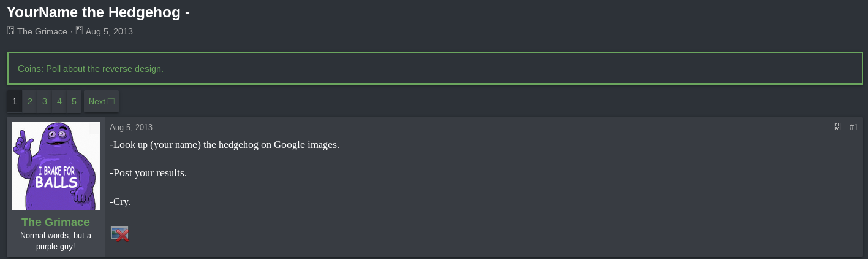Click the author icon before The Grimace in thread header
This screenshot has height=259, width=868.
(x=10, y=31)
